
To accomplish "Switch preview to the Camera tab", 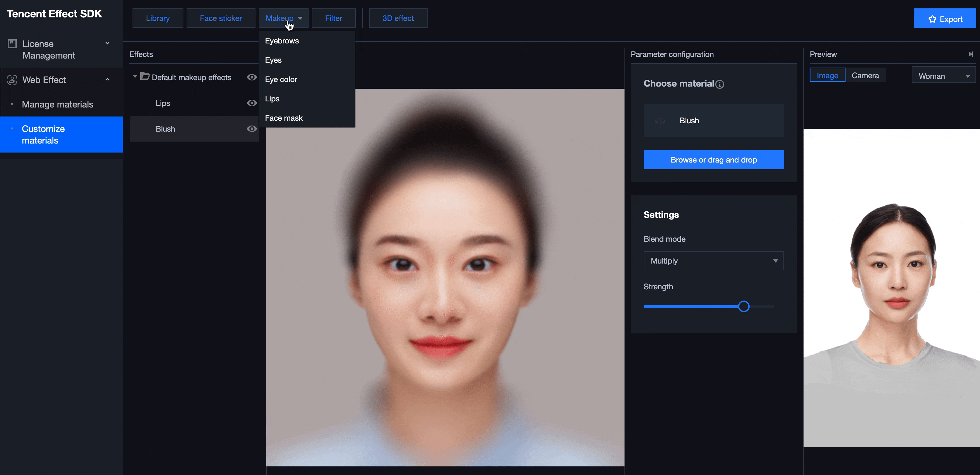I will 865,75.
